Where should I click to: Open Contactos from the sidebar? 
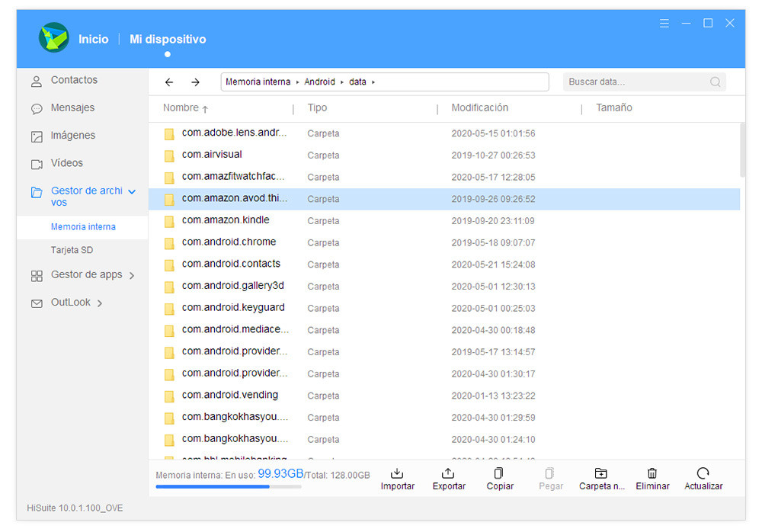(72, 80)
